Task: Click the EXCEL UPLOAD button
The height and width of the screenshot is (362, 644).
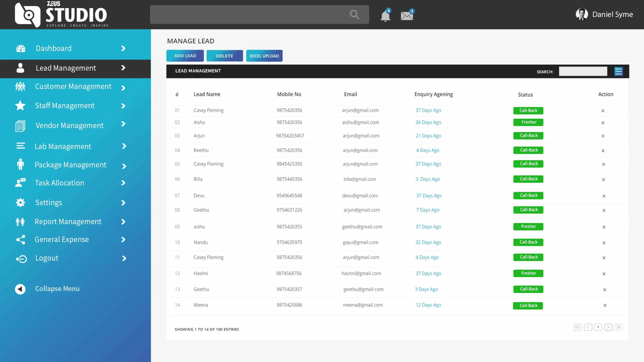Action: (264, 56)
